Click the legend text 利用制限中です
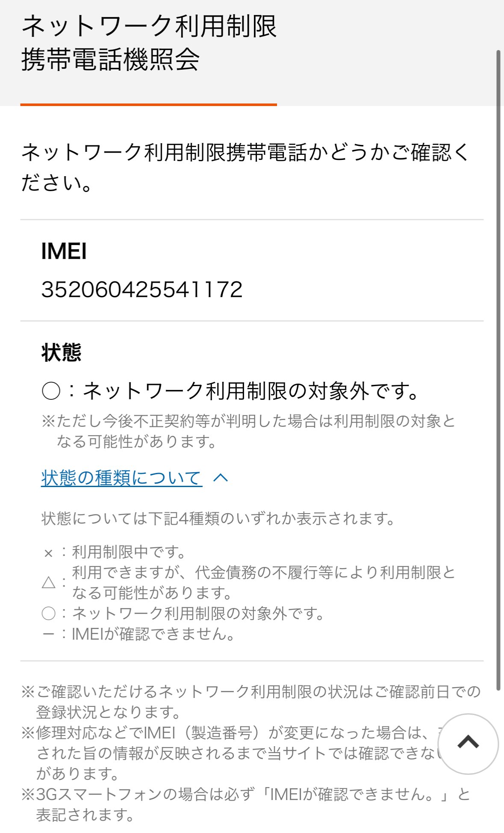 (x=129, y=552)
